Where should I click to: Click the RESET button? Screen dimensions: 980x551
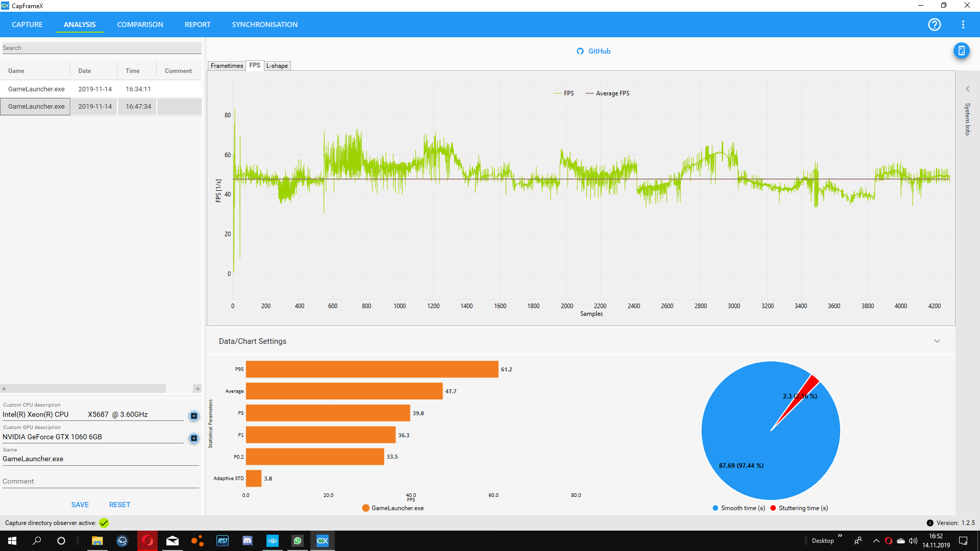119,504
